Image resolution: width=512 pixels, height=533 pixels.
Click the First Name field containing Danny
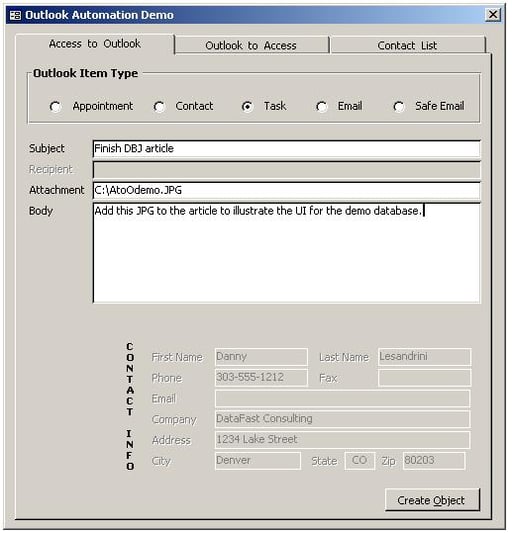261,357
